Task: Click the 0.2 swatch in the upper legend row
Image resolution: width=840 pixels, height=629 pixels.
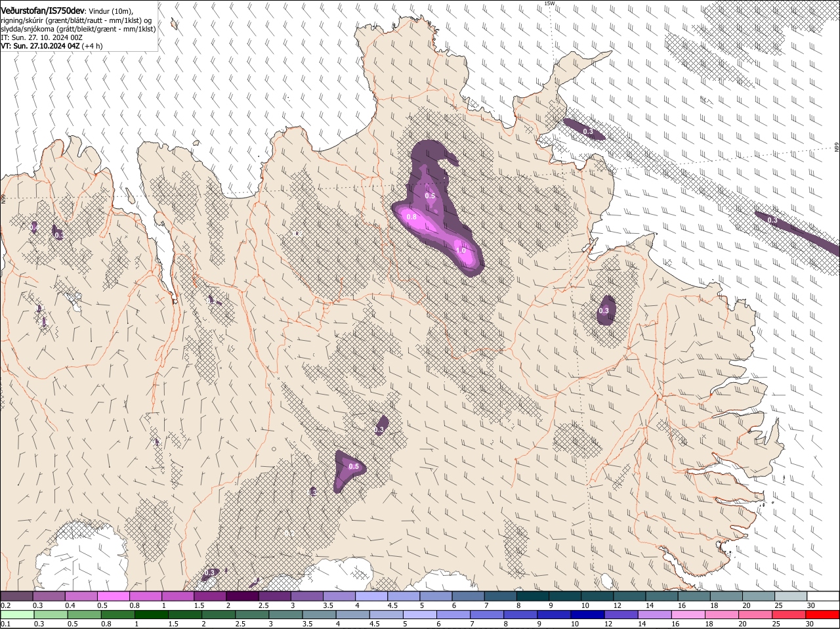Action: click(17, 596)
